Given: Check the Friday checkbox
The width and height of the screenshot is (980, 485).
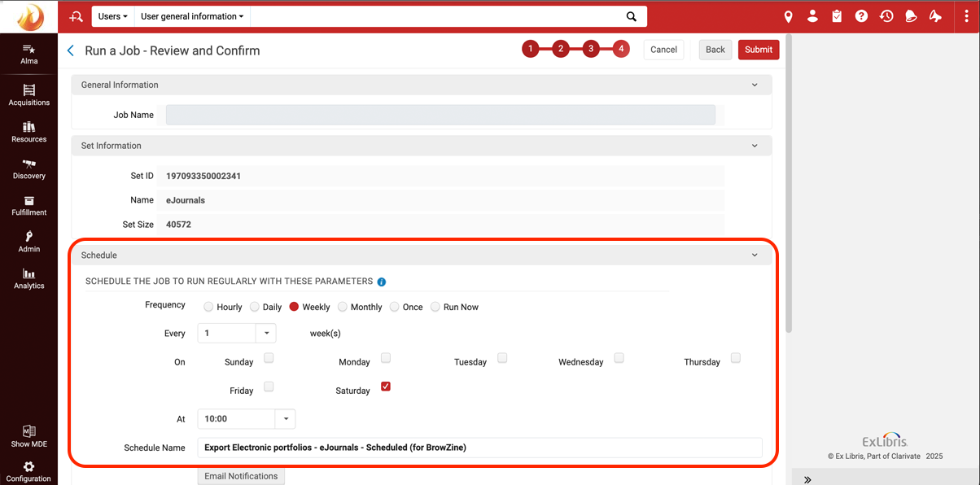Looking at the screenshot, I should click(x=269, y=387).
